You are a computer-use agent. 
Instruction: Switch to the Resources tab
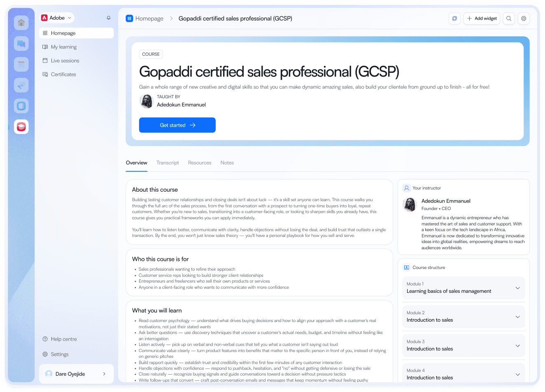pos(200,163)
